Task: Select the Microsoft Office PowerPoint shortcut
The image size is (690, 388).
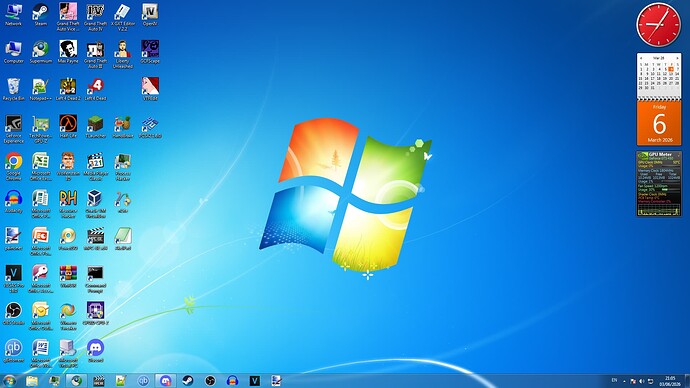Action: [x=40, y=241]
